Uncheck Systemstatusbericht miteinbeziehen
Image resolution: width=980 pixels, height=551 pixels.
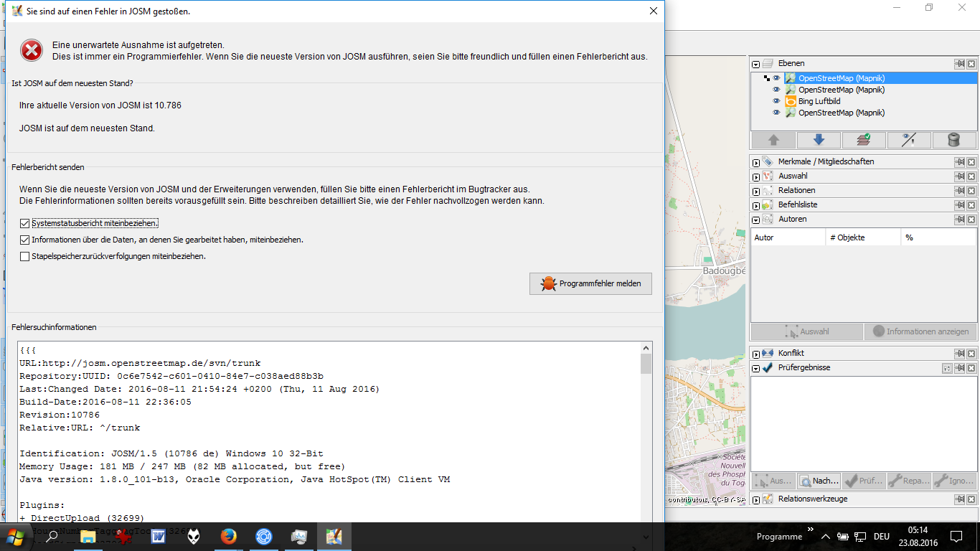(x=25, y=224)
